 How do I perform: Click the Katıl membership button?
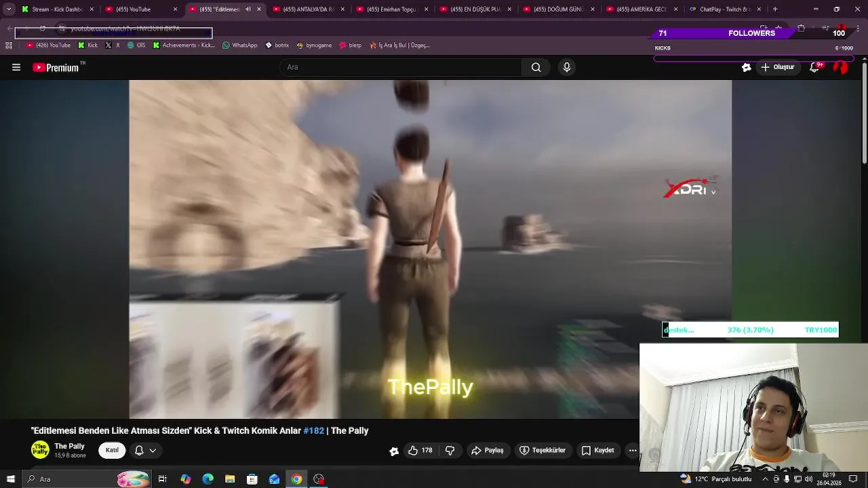click(112, 450)
